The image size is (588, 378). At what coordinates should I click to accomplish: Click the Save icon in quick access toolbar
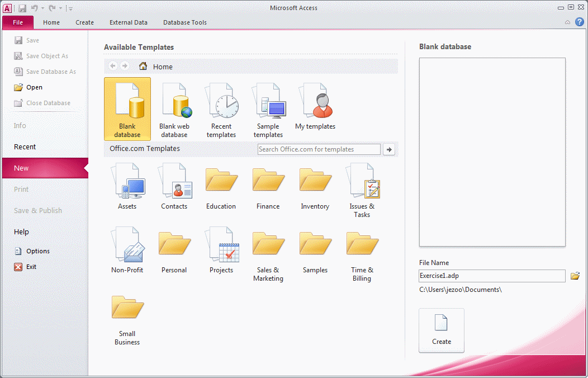[22, 8]
